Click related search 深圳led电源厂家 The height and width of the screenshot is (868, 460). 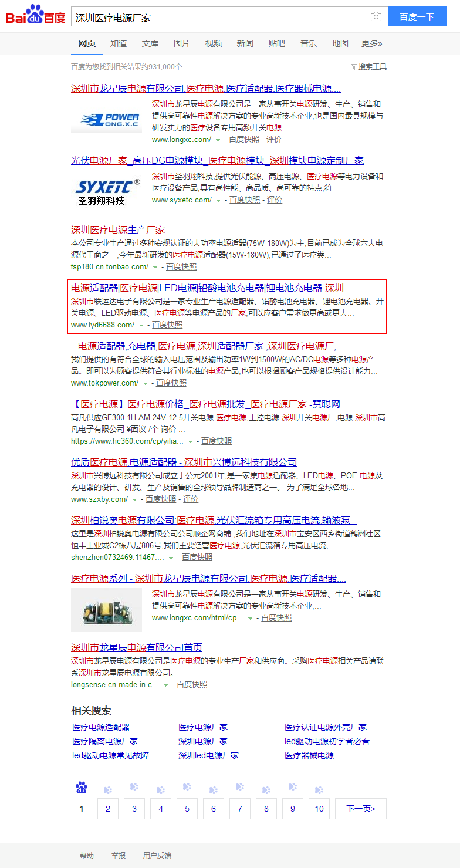209,756
